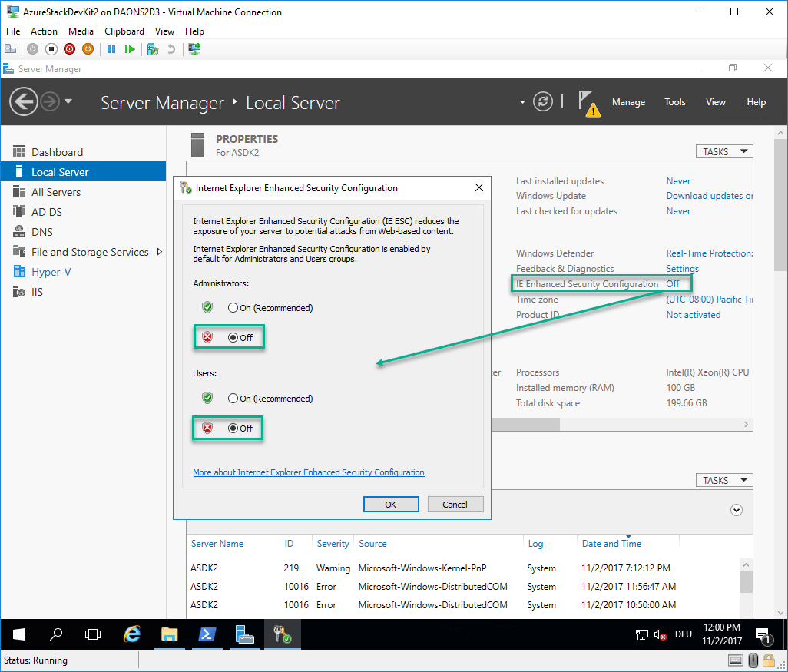This screenshot has width=788, height=672.
Task: Pause the virtual machine
Action: click(x=111, y=49)
